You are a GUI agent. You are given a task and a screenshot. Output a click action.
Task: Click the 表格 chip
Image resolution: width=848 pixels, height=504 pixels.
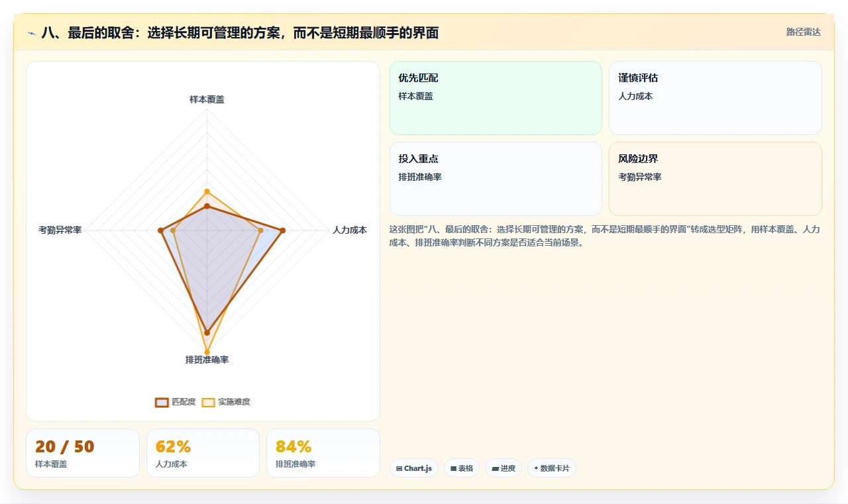click(x=462, y=468)
